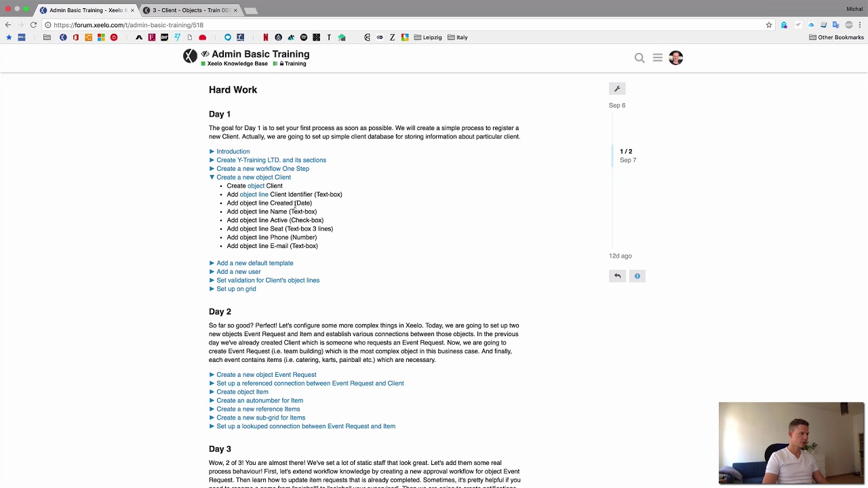Open the Spotify bookmark icon
Viewport: 868px width, 488px height.
pyautogui.click(x=303, y=37)
